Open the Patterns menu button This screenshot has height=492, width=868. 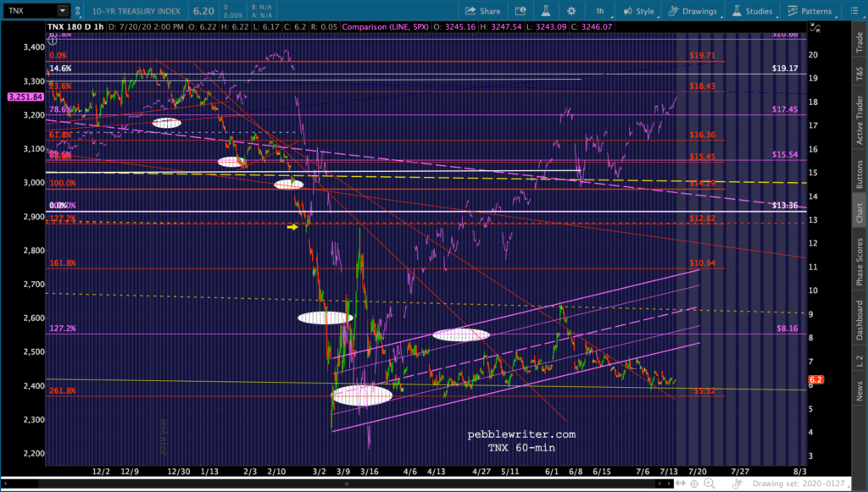[810, 11]
